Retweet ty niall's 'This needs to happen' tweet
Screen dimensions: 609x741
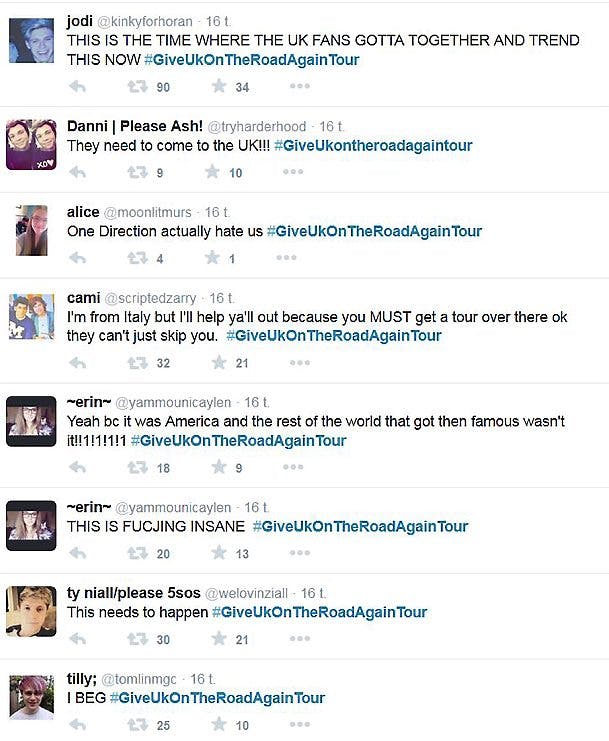click(x=137, y=639)
